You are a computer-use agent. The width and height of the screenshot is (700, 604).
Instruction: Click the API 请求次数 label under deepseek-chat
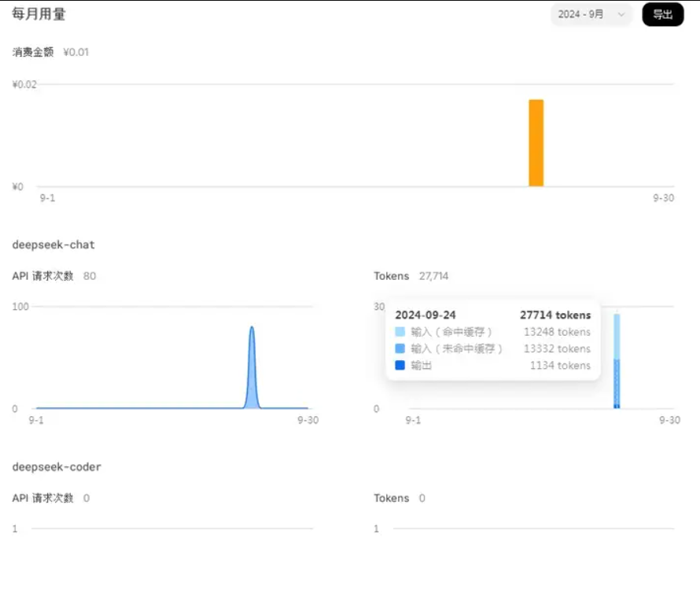[42, 276]
